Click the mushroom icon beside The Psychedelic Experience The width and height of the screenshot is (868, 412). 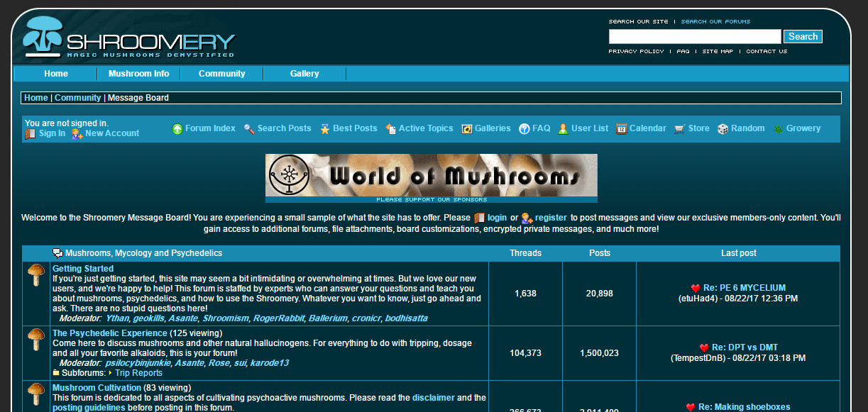(x=35, y=340)
